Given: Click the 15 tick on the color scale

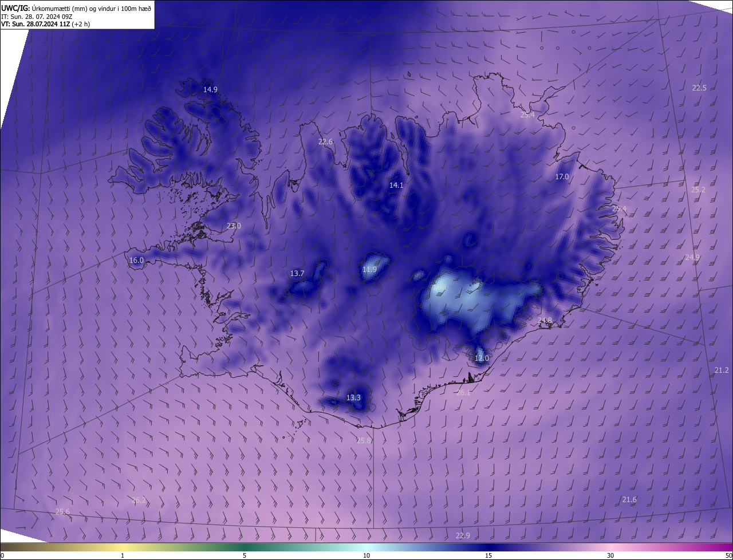Looking at the screenshot, I should coord(488,555).
